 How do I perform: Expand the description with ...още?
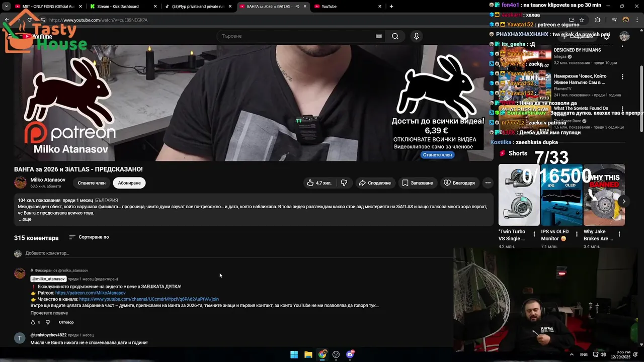25,219
